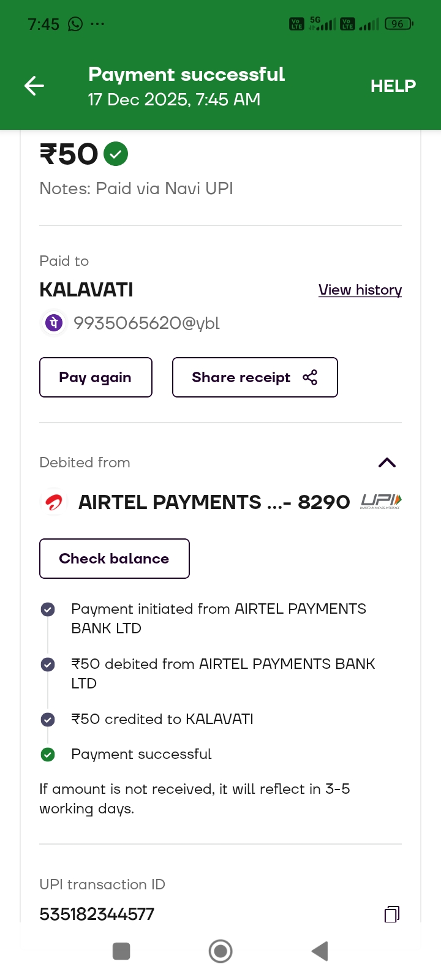The height and width of the screenshot is (980, 441).
Task: Tap the PhonePe icon beside UPI address
Action: coord(54,323)
